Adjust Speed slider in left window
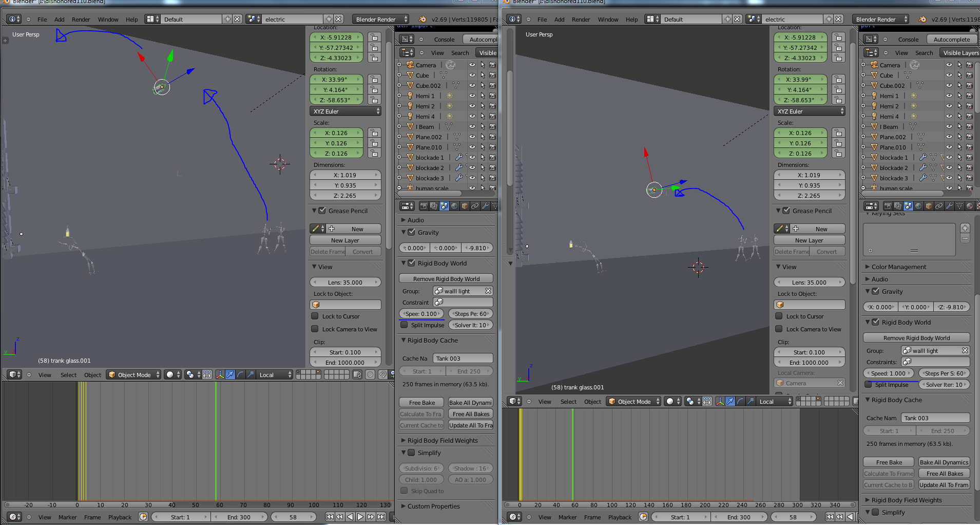Image resolution: width=980 pixels, height=525 pixels. tap(421, 313)
